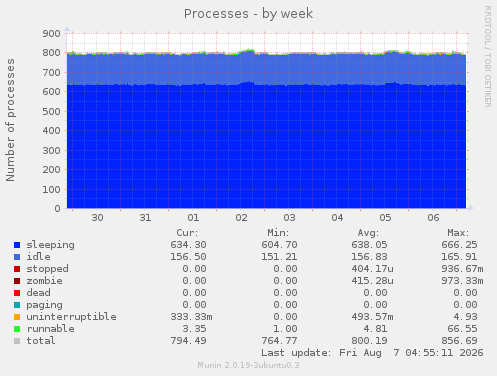
Task: Click the runnable current value 3.35
Action: coord(194,329)
